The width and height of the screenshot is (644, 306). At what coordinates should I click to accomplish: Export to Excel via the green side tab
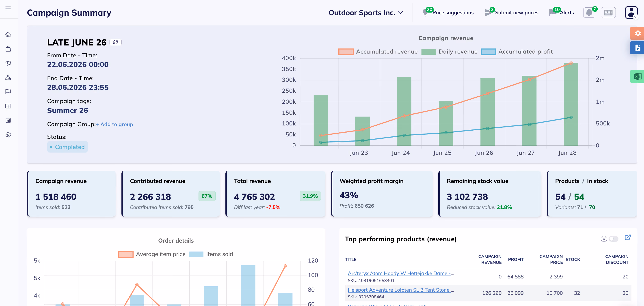pyautogui.click(x=637, y=76)
